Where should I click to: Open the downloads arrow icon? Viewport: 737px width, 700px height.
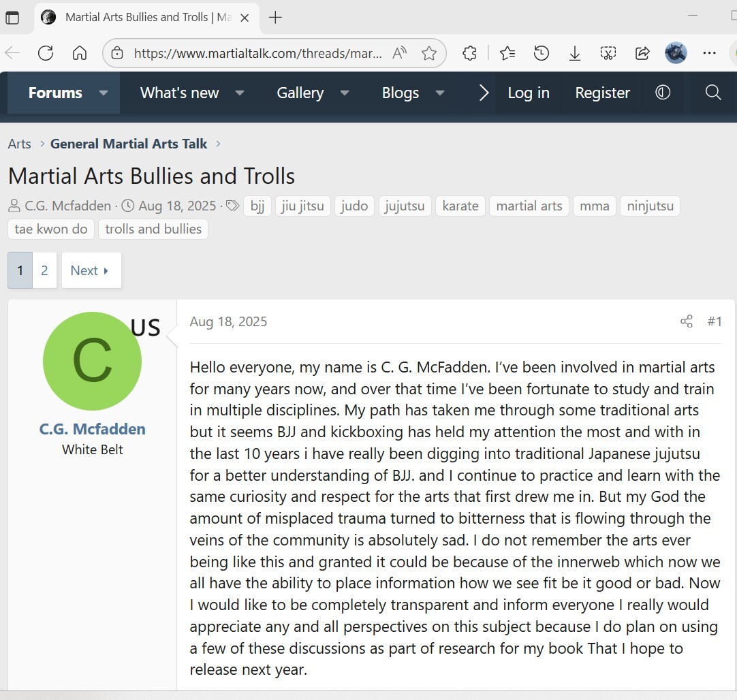[575, 53]
